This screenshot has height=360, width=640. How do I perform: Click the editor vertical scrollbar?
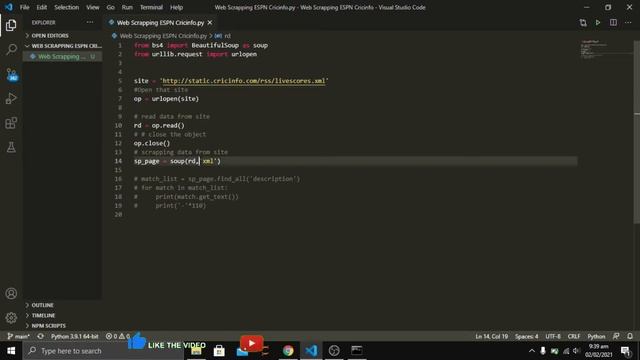pos(637,131)
